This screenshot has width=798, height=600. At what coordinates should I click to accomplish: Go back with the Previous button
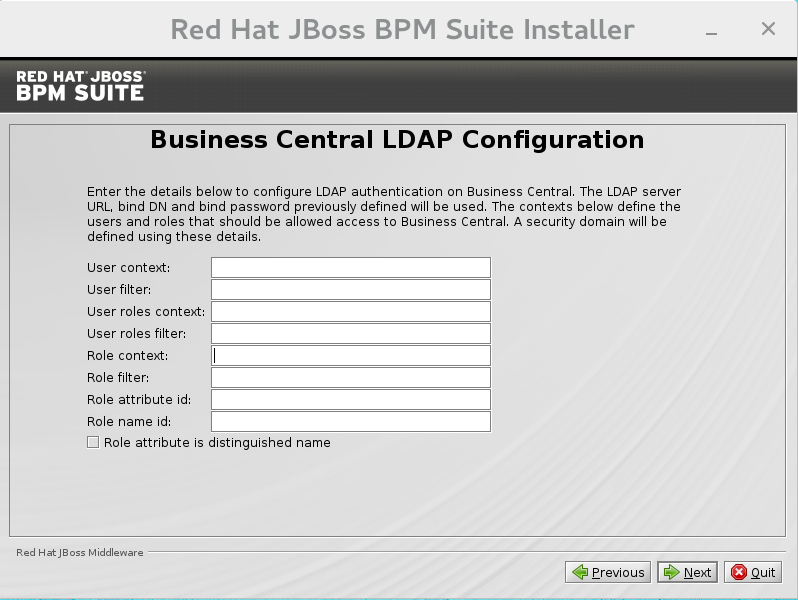[x=608, y=572]
